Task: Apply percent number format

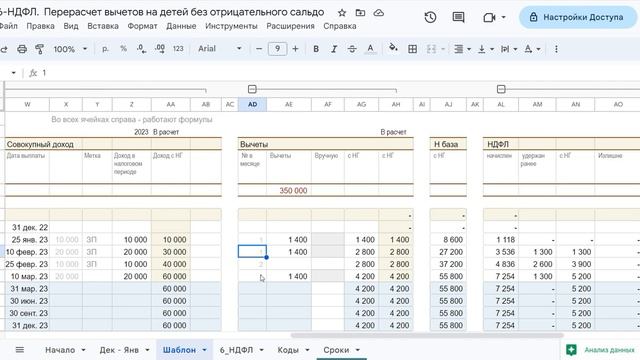Action: 123,49
